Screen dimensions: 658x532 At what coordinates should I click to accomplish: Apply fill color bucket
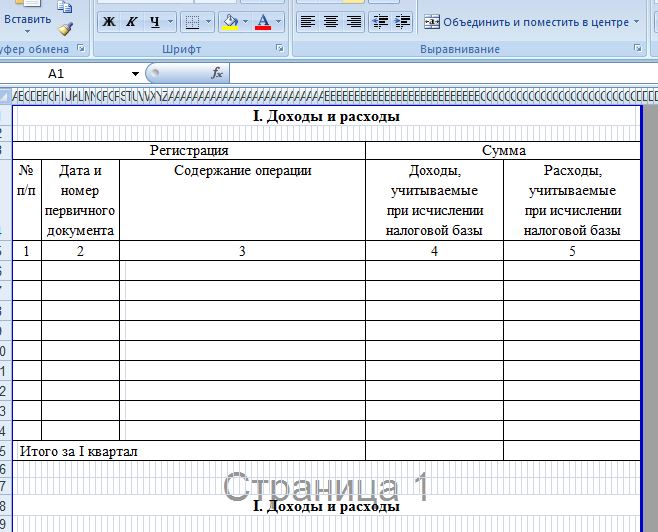230,22
